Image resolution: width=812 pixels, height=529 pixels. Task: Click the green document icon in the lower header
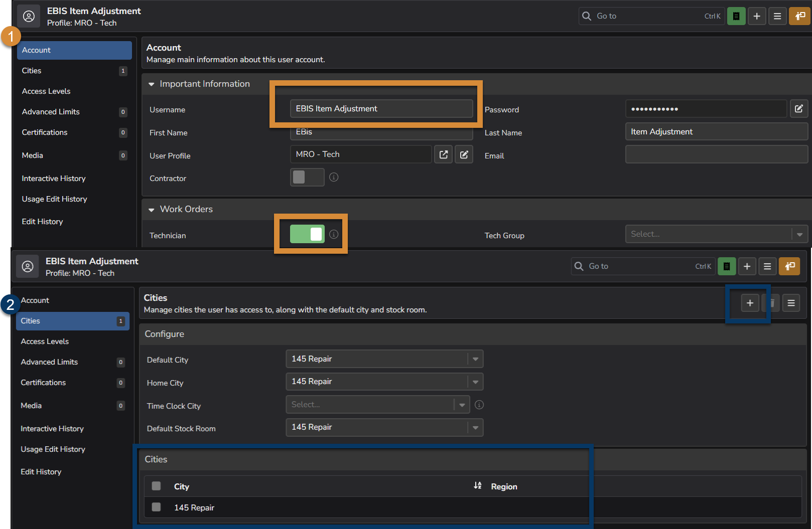pyautogui.click(x=727, y=266)
